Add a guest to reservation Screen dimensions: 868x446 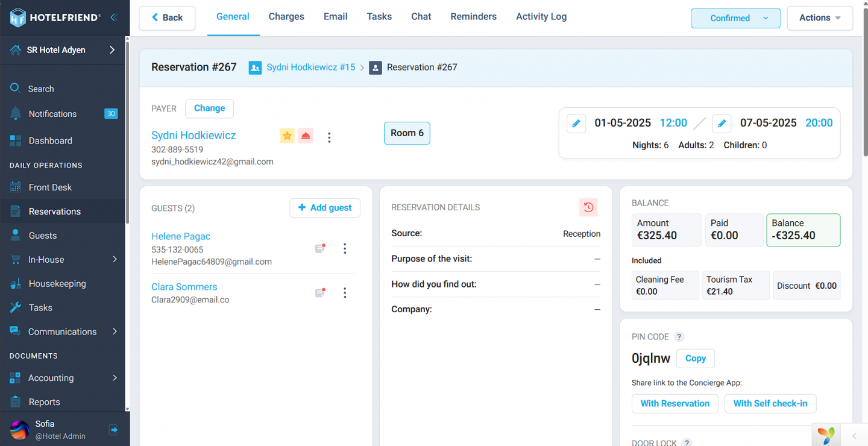pos(325,208)
